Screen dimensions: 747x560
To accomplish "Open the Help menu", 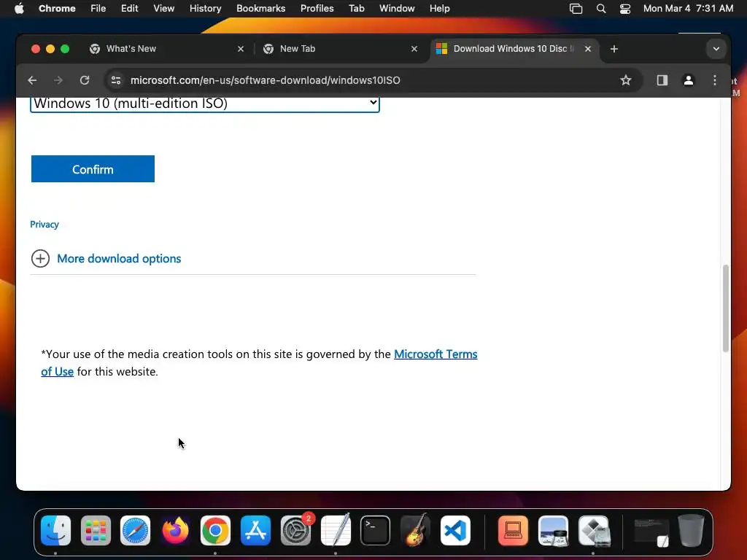I will point(439,9).
